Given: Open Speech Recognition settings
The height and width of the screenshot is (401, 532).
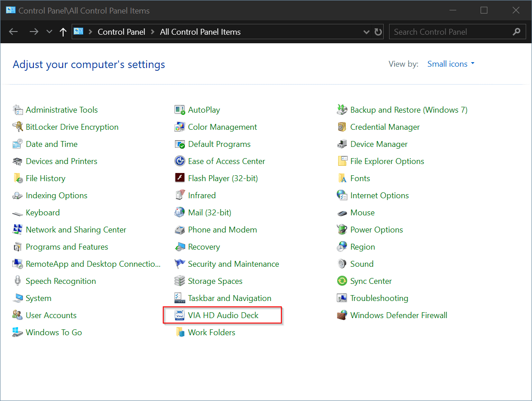Looking at the screenshot, I should pos(60,281).
